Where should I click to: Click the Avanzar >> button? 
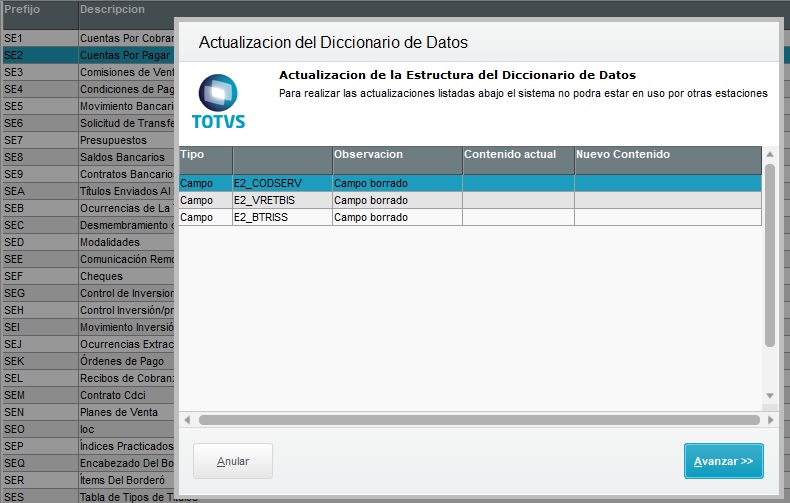click(x=723, y=461)
